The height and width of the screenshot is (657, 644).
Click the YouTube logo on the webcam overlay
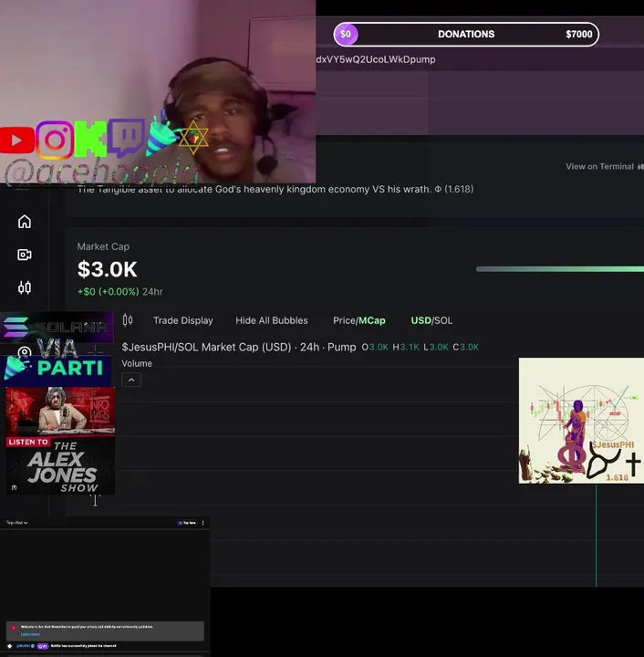pyautogui.click(x=17, y=141)
